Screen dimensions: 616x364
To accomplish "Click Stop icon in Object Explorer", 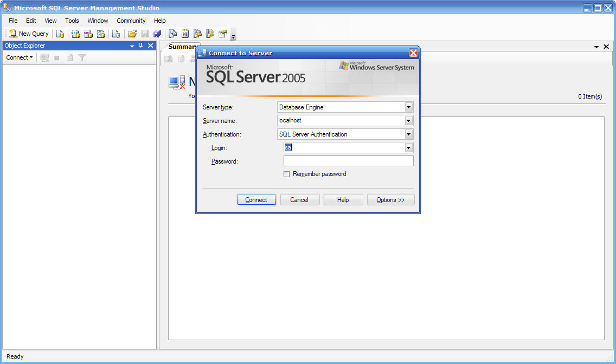I will click(x=56, y=57).
